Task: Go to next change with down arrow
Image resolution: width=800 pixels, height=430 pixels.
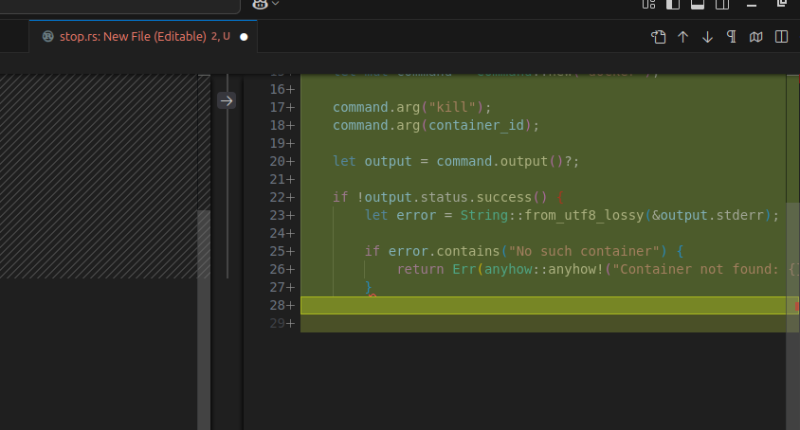Action: pos(707,37)
